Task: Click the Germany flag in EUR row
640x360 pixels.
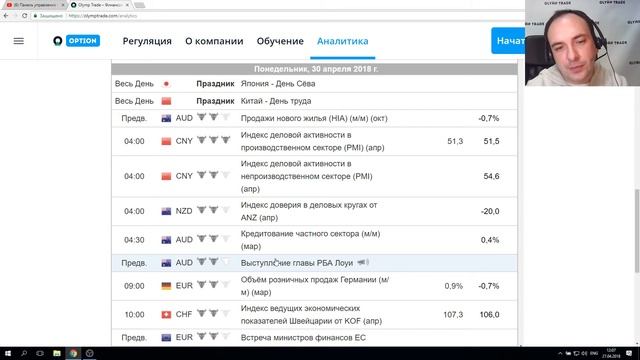Action: [x=166, y=286]
